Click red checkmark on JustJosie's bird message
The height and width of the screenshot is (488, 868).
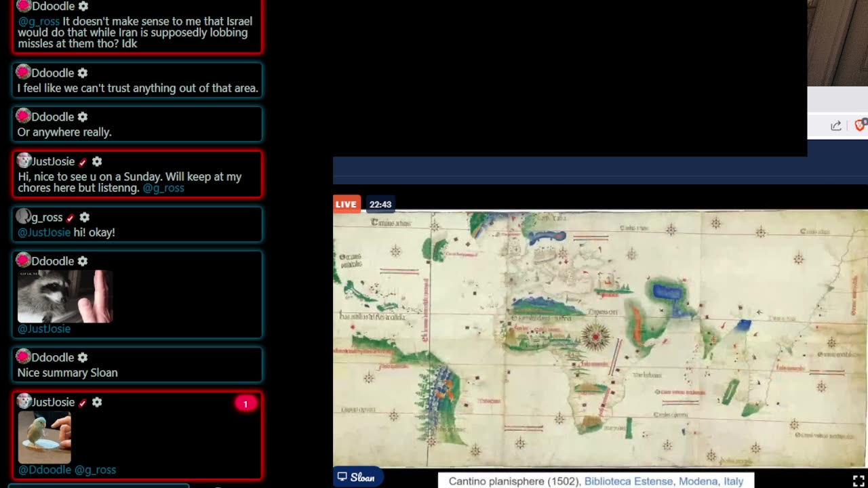point(83,403)
